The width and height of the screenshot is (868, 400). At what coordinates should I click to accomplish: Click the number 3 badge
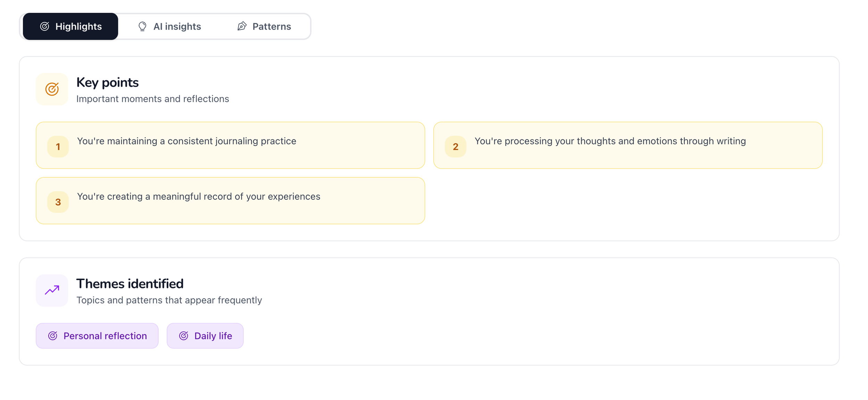tap(58, 202)
